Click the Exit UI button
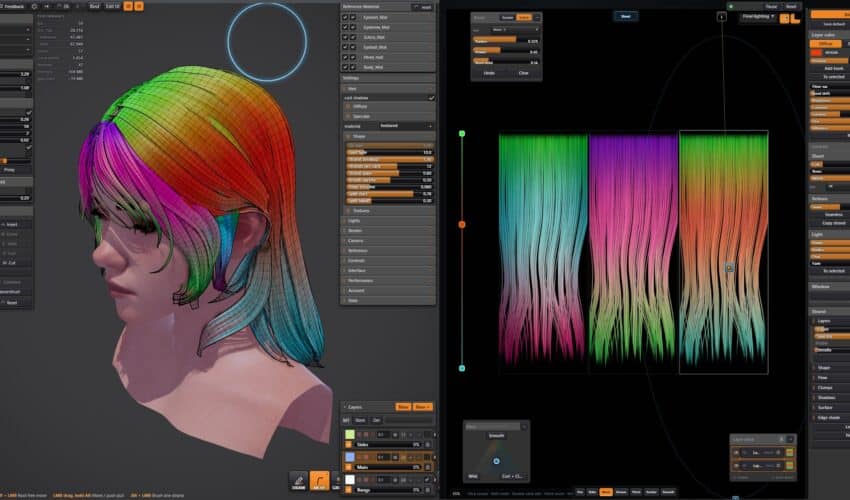The height and width of the screenshot is (500, 850). pyautogui.click(x=113, y=6)
